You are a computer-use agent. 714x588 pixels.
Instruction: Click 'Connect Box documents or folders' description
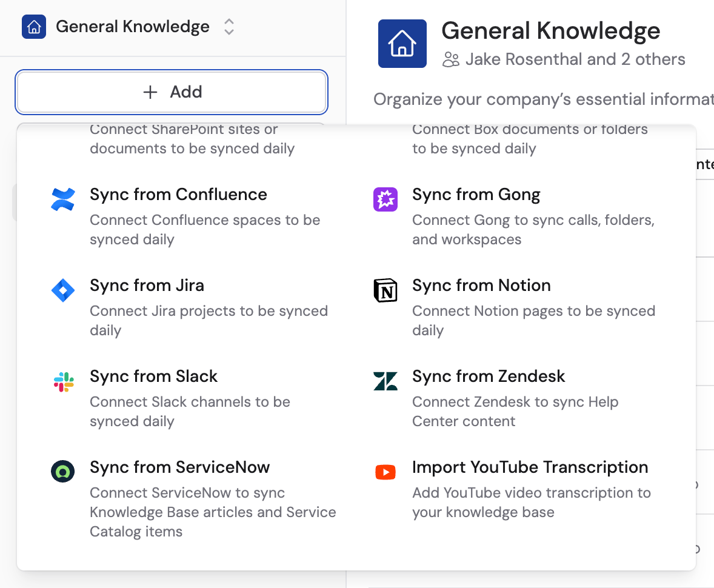530,140
